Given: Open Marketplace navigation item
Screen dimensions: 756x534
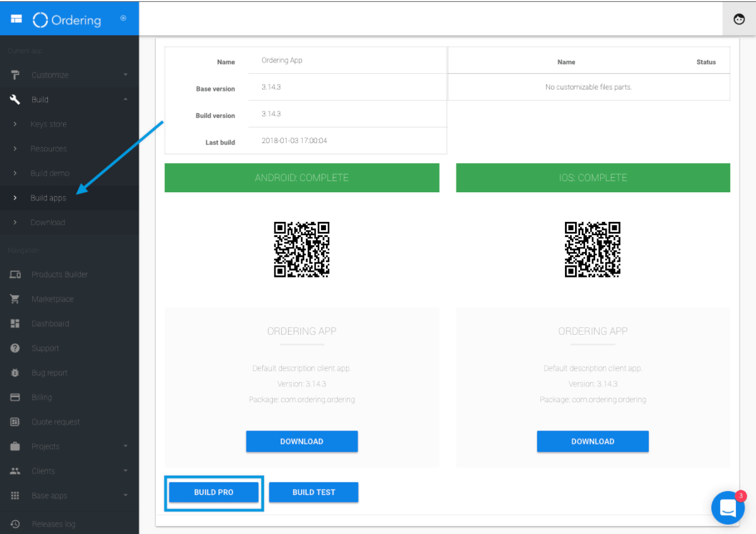Looking at the screenshot, I should coord(69,299).
